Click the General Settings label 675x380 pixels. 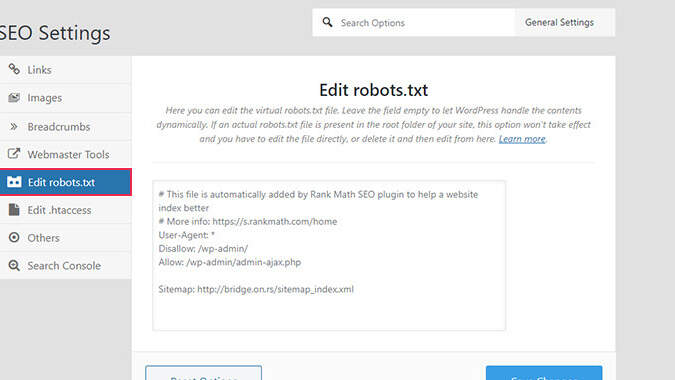pyautogui.click(x=559, y=22)
